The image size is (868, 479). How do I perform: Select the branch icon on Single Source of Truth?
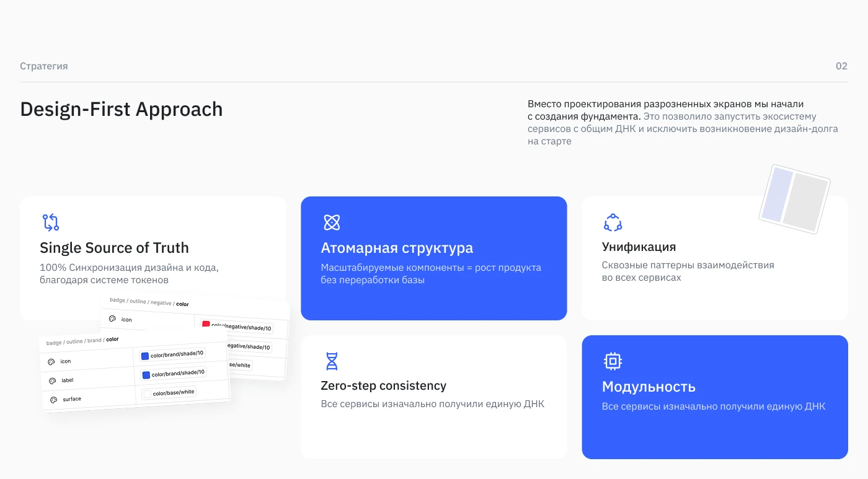(x=50, y=222)
